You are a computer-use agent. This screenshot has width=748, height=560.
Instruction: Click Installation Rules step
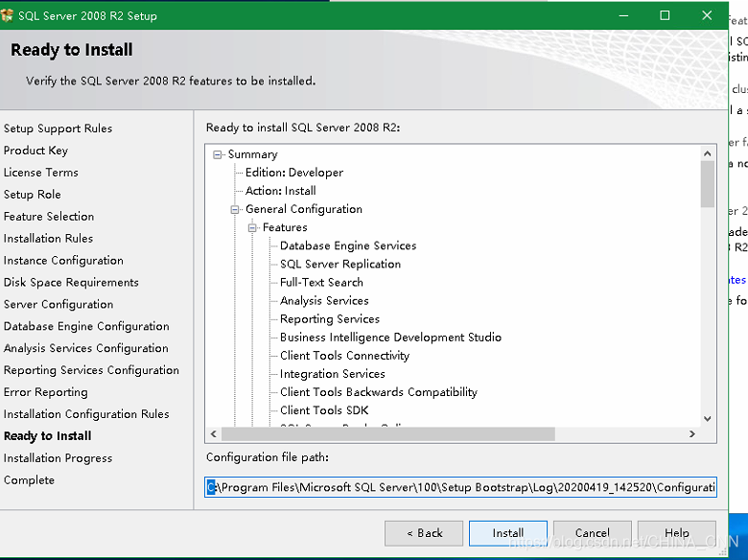tap(49, 239)
